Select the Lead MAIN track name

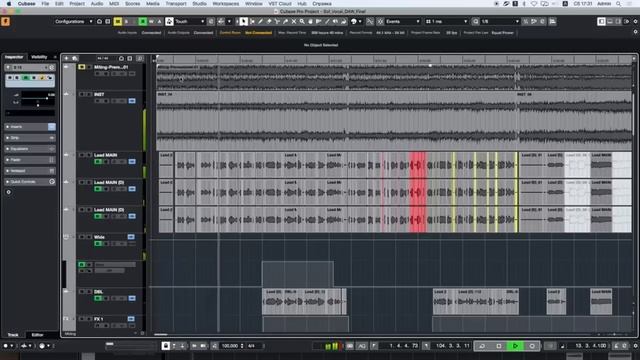[x=106, y=156]
